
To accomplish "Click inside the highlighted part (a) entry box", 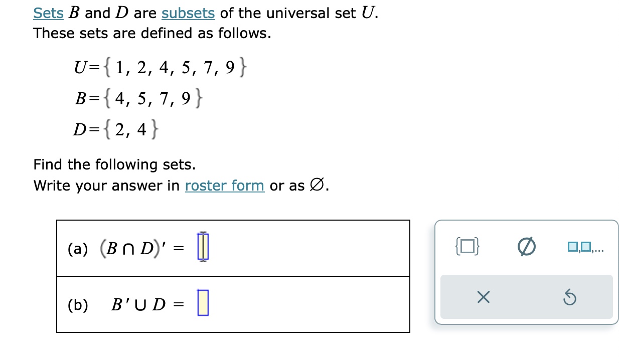I will (203, 246).
